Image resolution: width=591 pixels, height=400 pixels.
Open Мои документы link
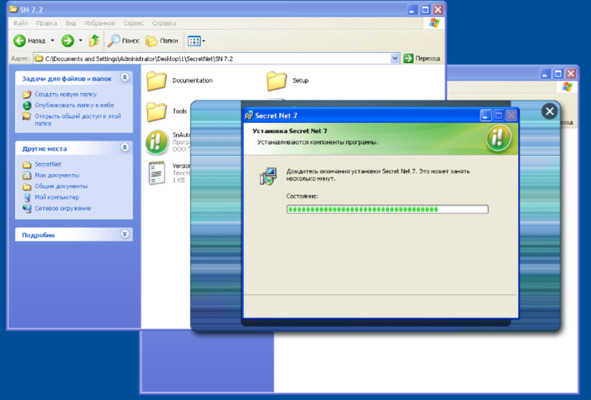57,175
